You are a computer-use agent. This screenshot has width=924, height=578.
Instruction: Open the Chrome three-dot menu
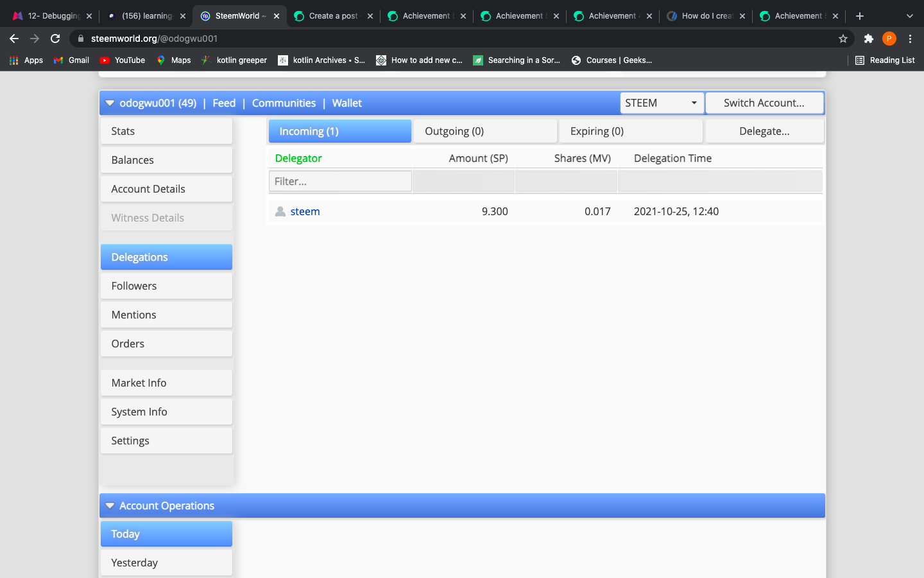[910, 39]
